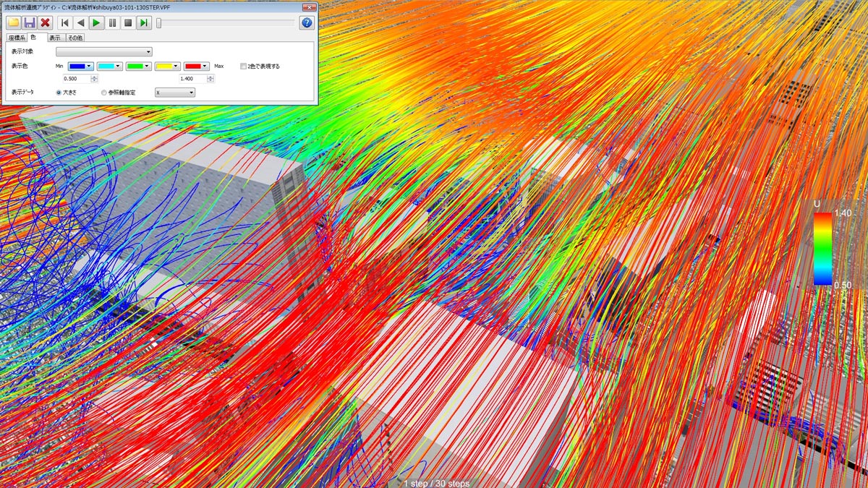Open the cyan color dropdown
This screenshot has width=868, height=488.
[x=111, y=66]
